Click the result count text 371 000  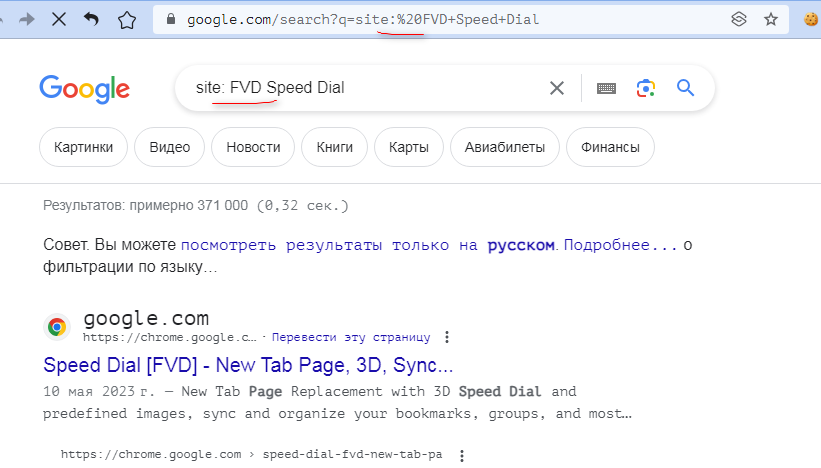coord(223,205)
